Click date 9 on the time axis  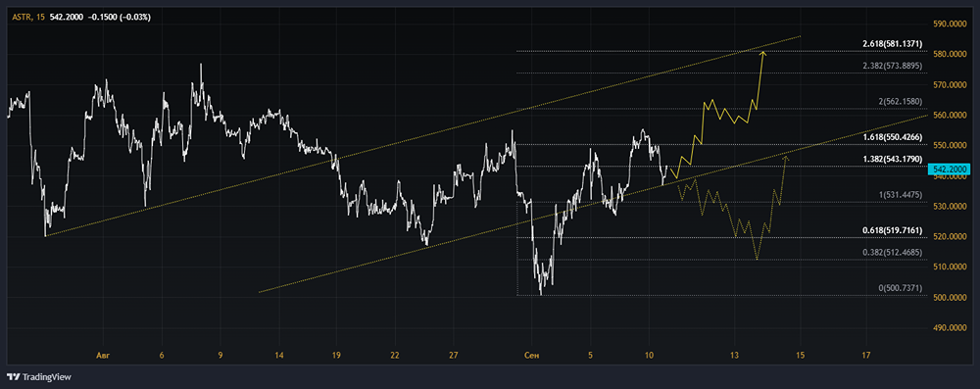[220, 356]
